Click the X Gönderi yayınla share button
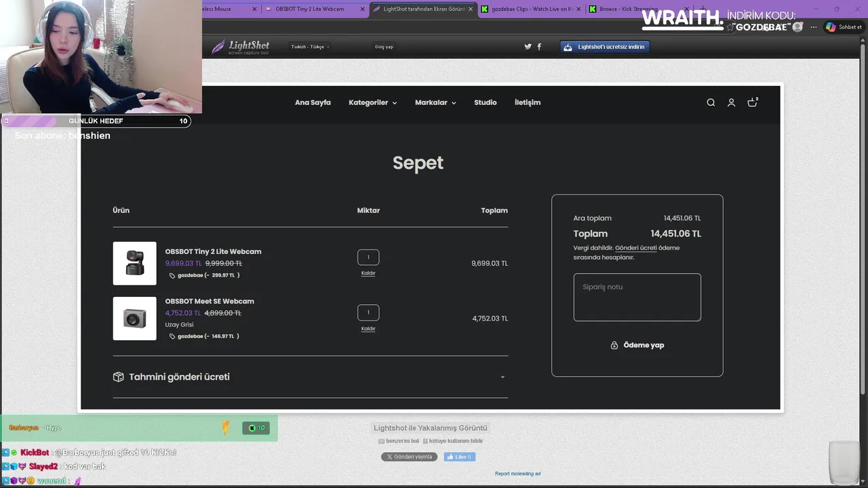The height and width of the screenshot is (488, 868). pyautogui.click(x=409, y=457)
